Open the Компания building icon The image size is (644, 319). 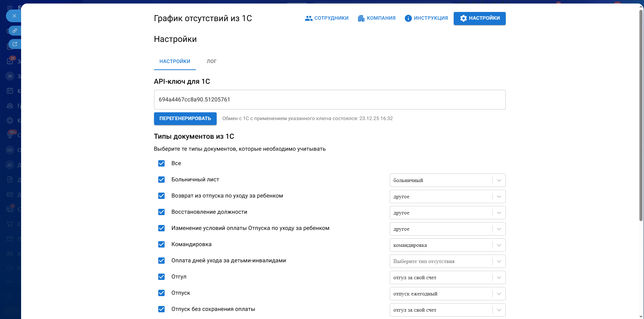(x=361, y=18)
